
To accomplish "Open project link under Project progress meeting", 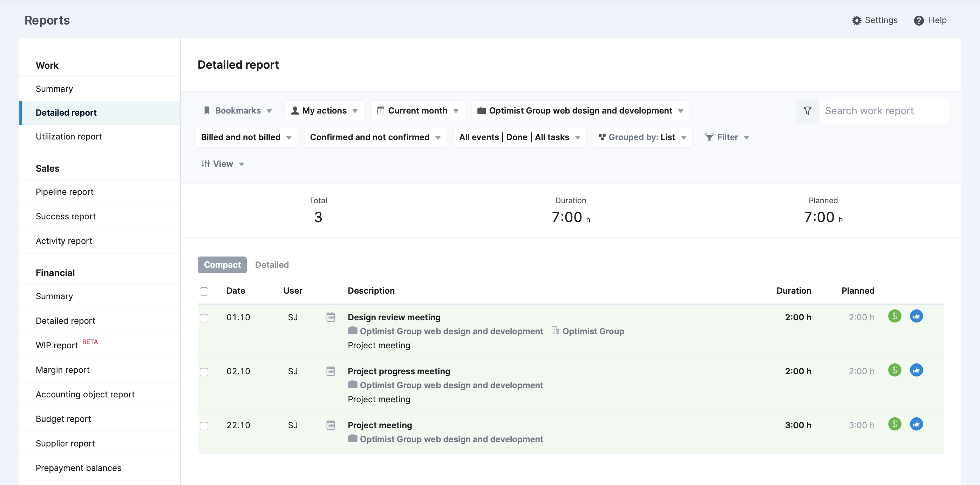I will coord(451,385).
